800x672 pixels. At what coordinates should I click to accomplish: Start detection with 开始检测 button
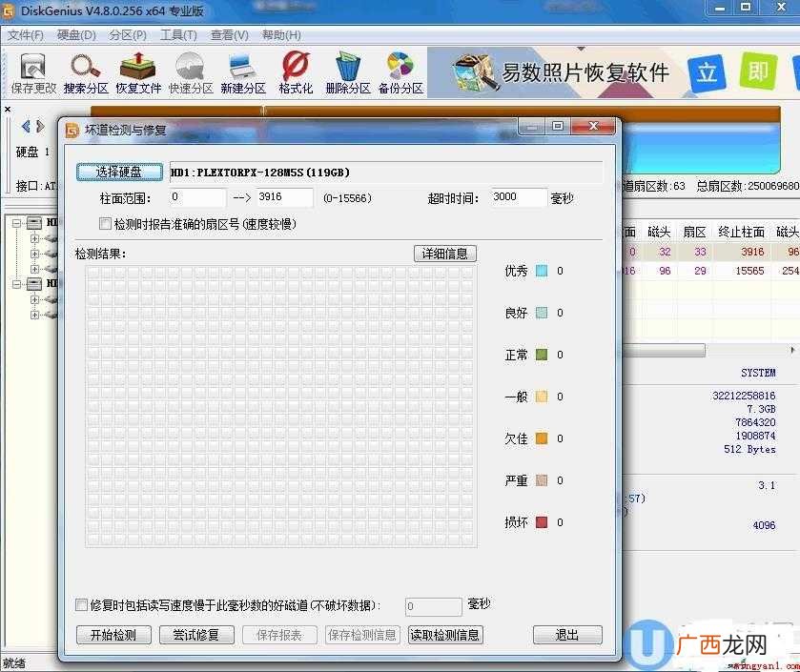(x=113, y=635)
